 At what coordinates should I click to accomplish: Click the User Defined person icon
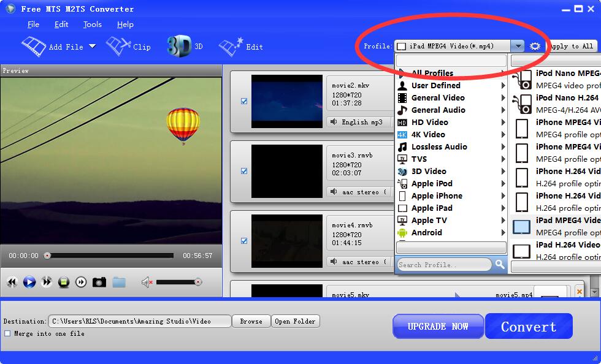[402, 85]
